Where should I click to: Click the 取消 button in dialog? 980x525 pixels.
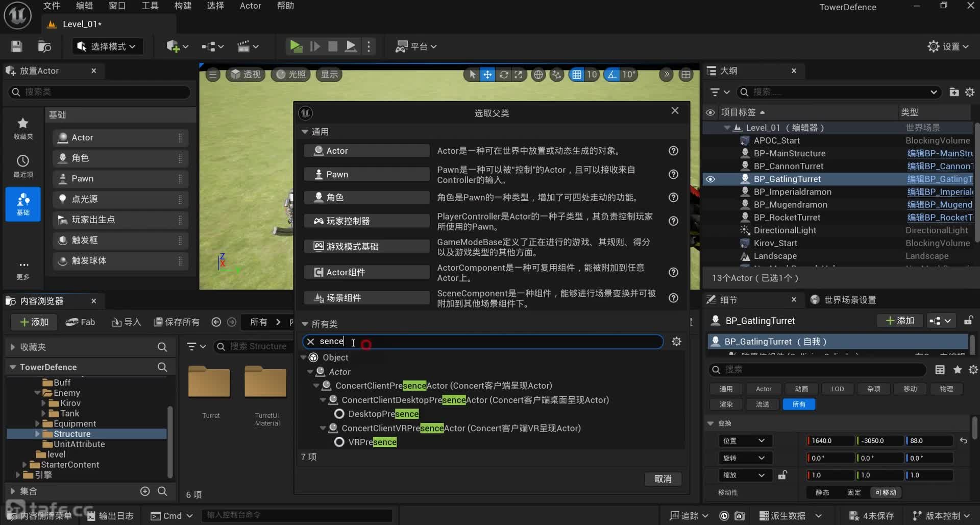(663, 479)
